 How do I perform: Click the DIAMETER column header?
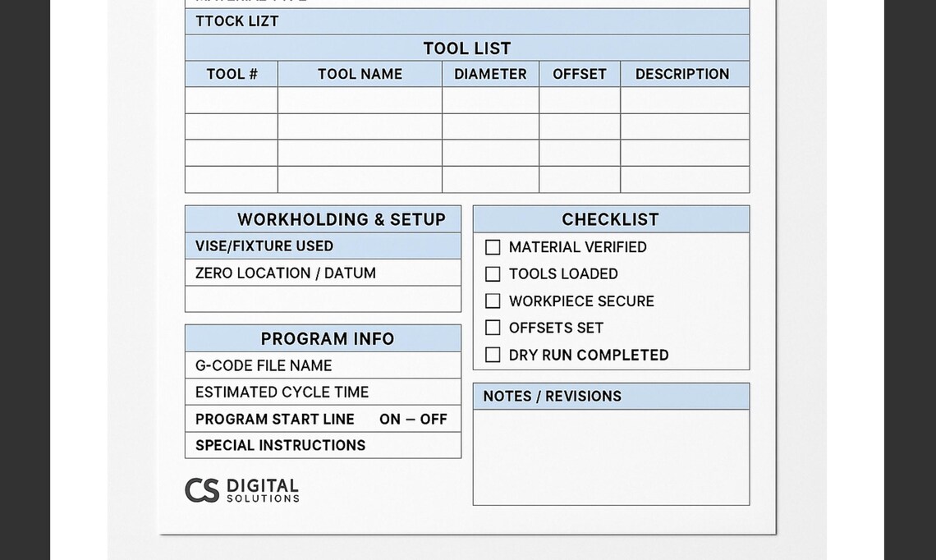490,74
